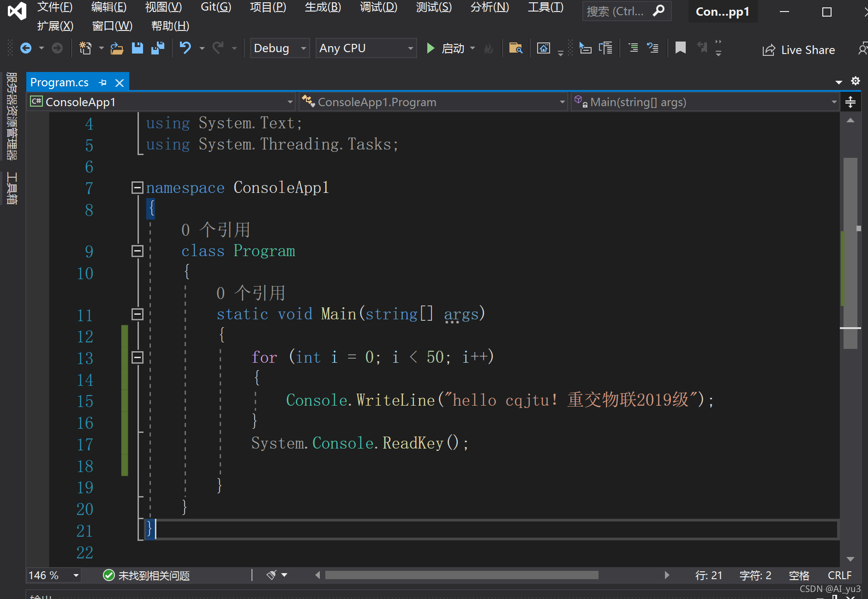Open the 生成(B) menu
This screenshot has height=599, width=868.
click(x=323, y=7)
